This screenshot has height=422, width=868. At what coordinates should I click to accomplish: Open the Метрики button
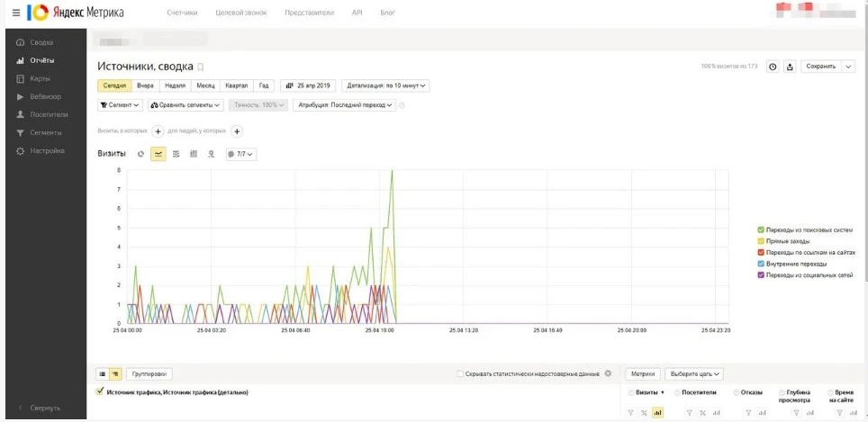643,374
